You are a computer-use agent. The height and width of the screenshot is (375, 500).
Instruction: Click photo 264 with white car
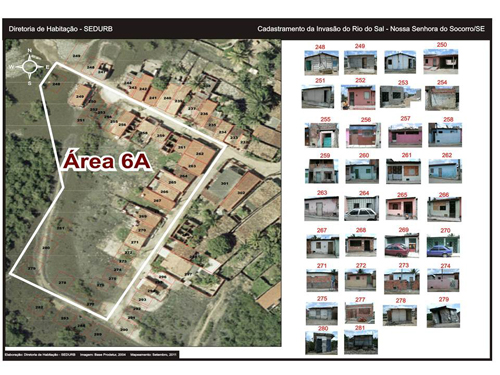point(361,208)
